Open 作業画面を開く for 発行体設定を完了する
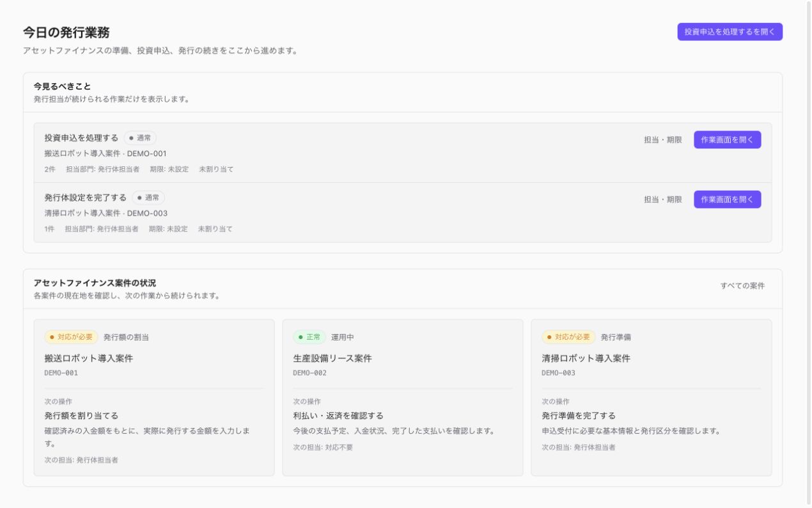Viewport: 812px width, 508px height. coord(727,199)
